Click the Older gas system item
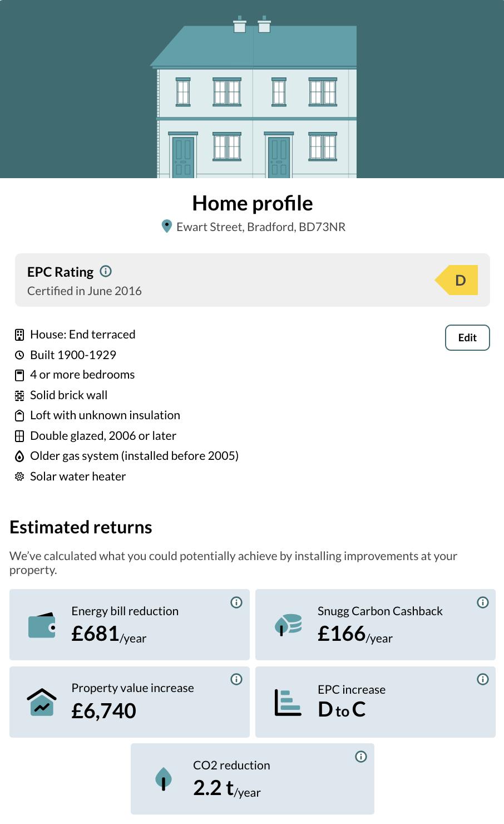504x824 pixels. (x=134, y=456)
